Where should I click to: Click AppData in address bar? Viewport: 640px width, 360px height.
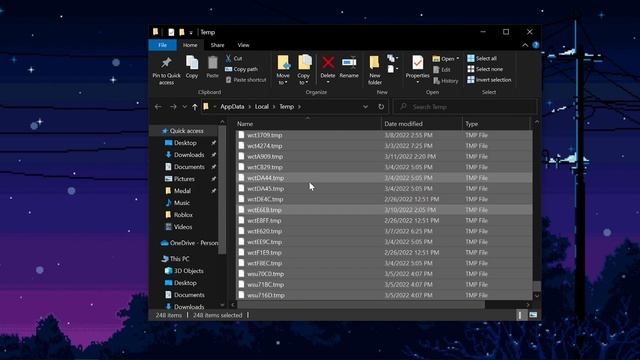(x=232, y=107)
